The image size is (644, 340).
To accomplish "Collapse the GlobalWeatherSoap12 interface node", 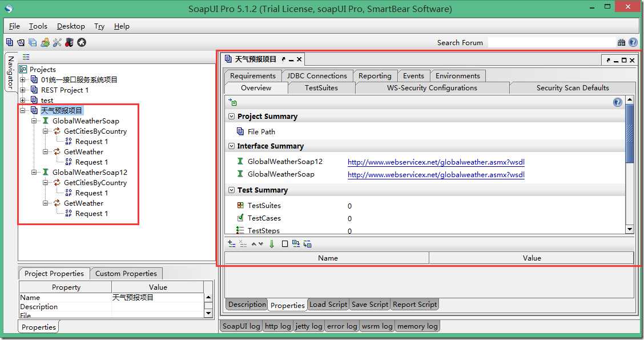I will pos(34,172).
